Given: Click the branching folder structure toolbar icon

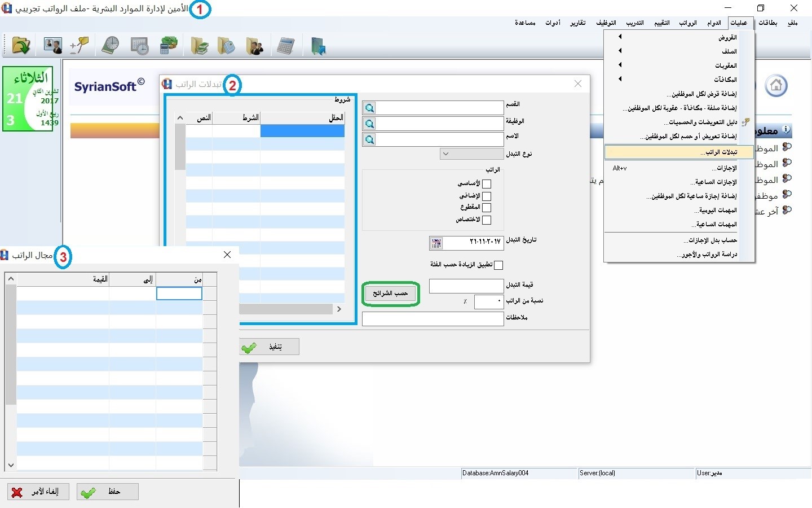Looking at the screenshot, I should pyautogui.click(x=80, y=46).
